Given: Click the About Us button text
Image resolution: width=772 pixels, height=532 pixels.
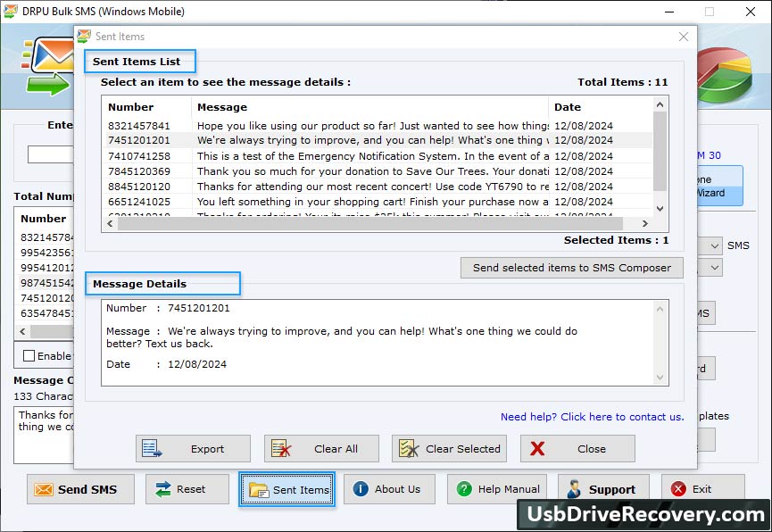Looking at the screenshot, I should [397, 489].
